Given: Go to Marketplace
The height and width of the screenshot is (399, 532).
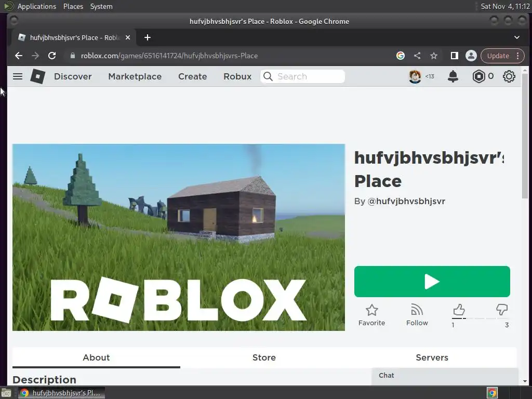Looking at the screenshot, I should coord(135,76).
